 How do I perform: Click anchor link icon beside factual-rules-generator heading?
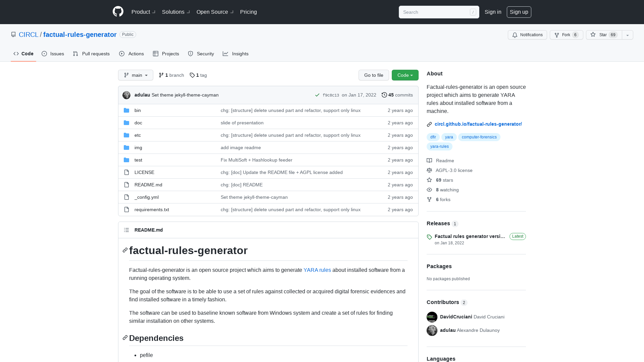click(x=125, y=250)
